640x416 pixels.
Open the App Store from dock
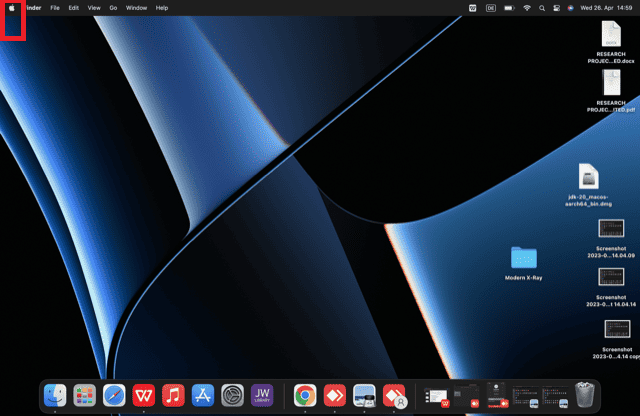coord(203,395)
